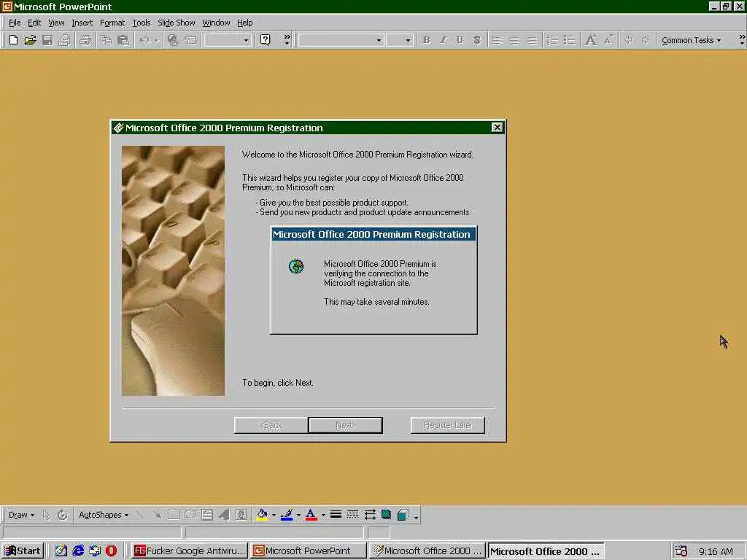The height and width of the screenshot is (560, 747).
Task: Open the Dash Style icon
Action: click(x=352, y=515)
